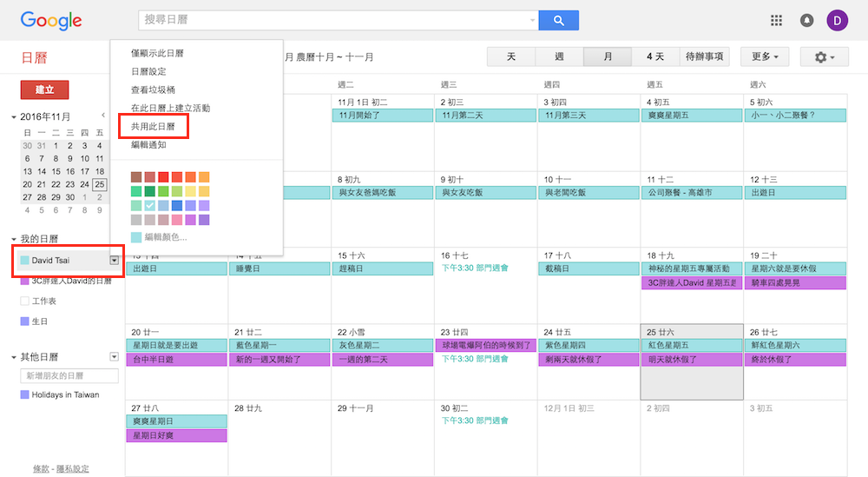Open options arrow for 其他日曆 section

(x=114, y=356)
